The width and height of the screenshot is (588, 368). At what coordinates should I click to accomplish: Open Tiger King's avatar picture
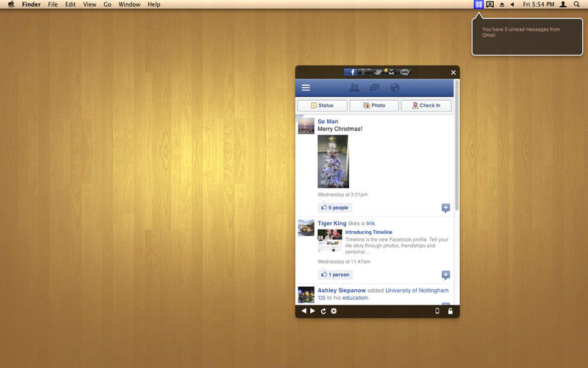306,227
